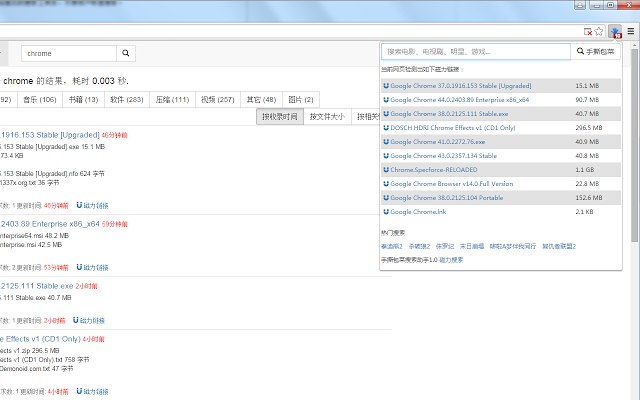This screenshot has height=400, width=640.
Task: Click magnet icon beside Google Chrome.lnk
Action: pos(386,212)
